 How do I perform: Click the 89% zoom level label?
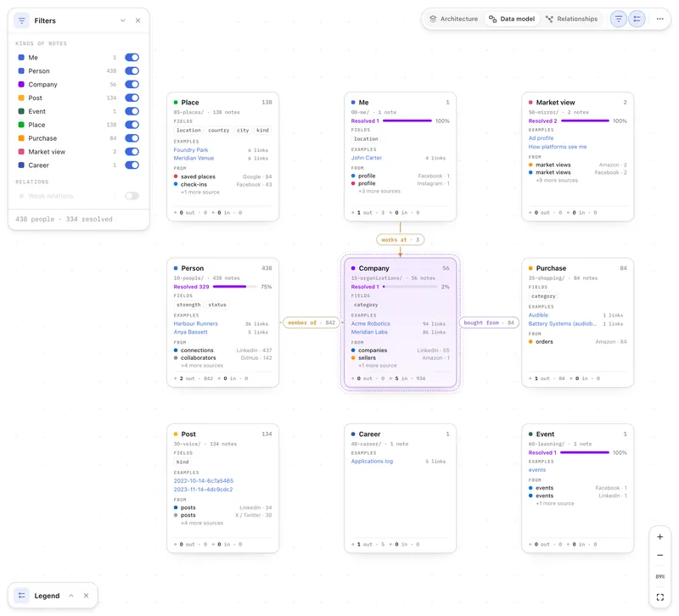(x=660, y=576)
